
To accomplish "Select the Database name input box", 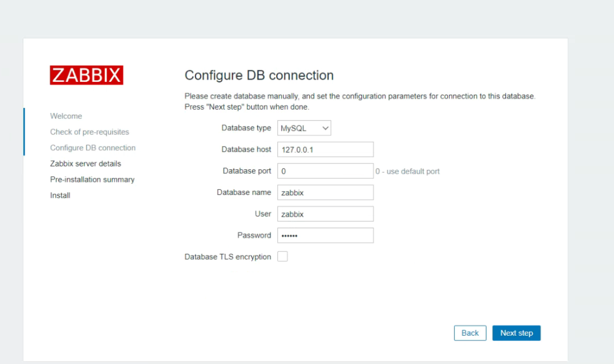I will pyautogui.click(x=325, y=193).
